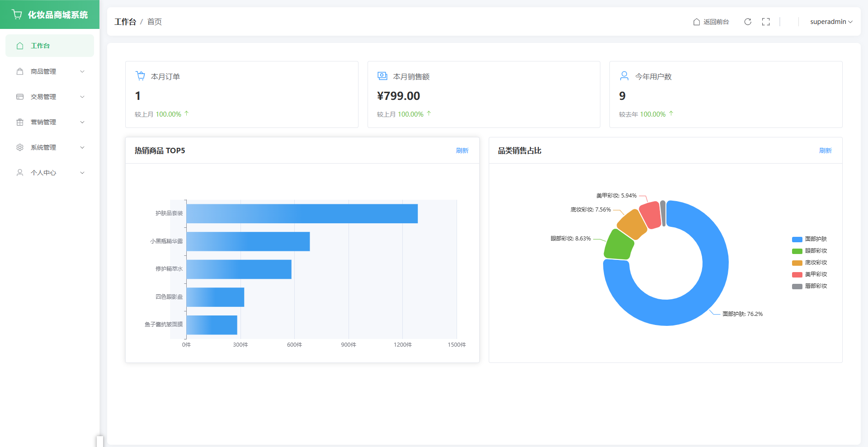Screen dimensions: 868x447
Task: Click the 护肤品套装 bar in chart
Action: pyautogui.click(x=302, y=213)
